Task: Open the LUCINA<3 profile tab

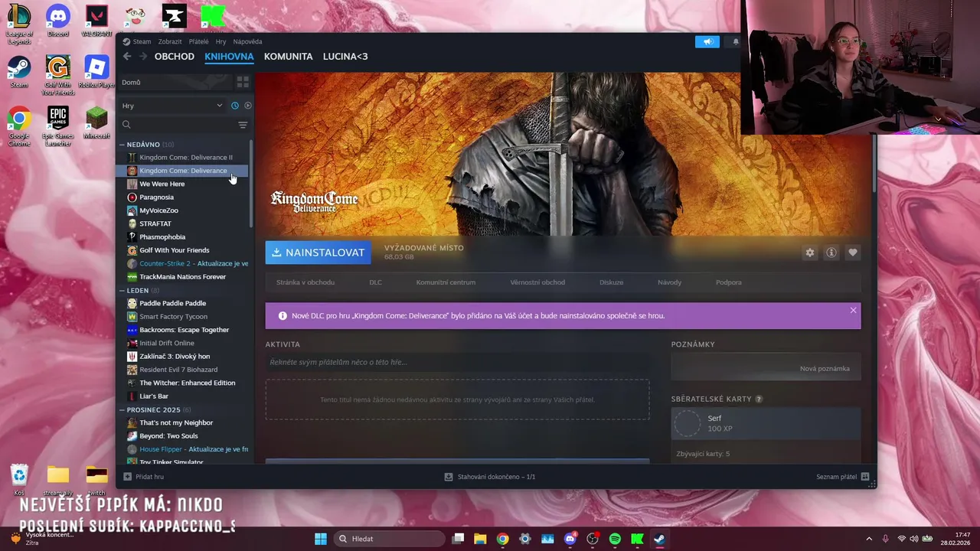Action: tap(345, 57)
